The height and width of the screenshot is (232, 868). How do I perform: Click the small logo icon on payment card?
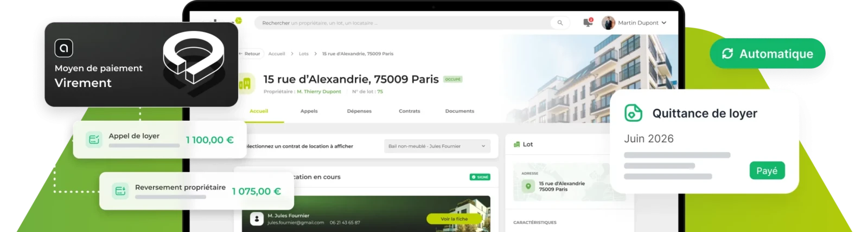coord(64,48)
